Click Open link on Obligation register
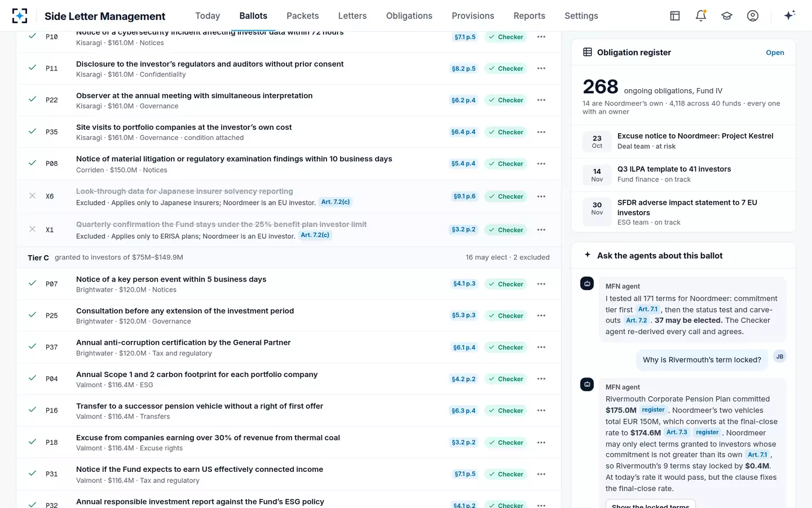This screenshot has height=508, width=812. [x=775, y=52]
